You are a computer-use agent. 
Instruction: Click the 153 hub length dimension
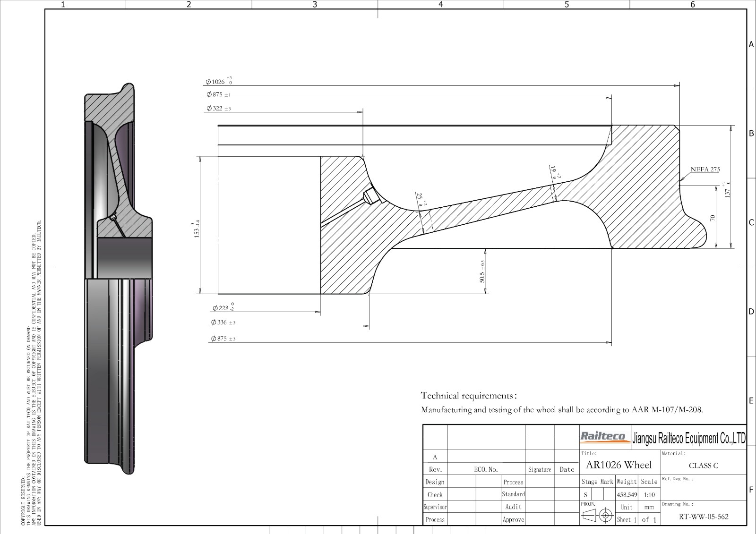click(x=196, y=229)
